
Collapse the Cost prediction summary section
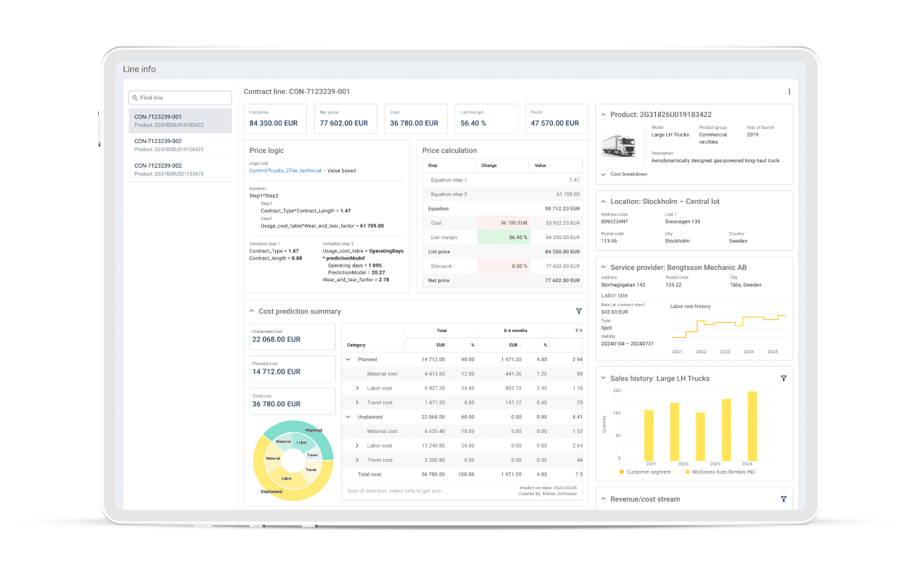(x=251, y=311)
